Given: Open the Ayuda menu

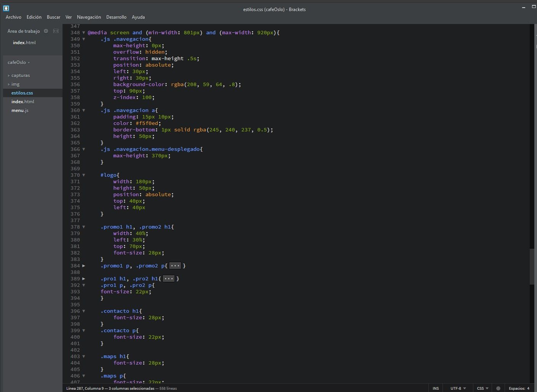Looking at the screenshot, I should [138, 17].
